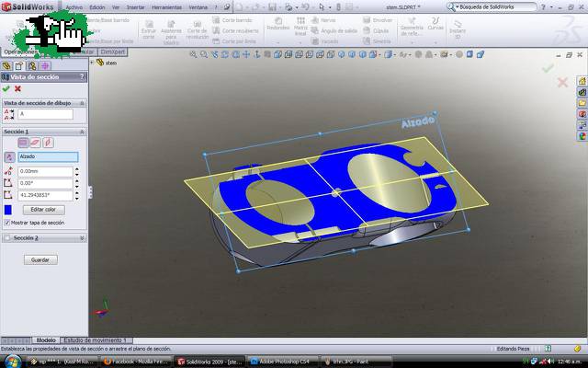588x368 pixels.
Task: Accept green checkmark in viewport corner
Action: click(x=548, y=68)
